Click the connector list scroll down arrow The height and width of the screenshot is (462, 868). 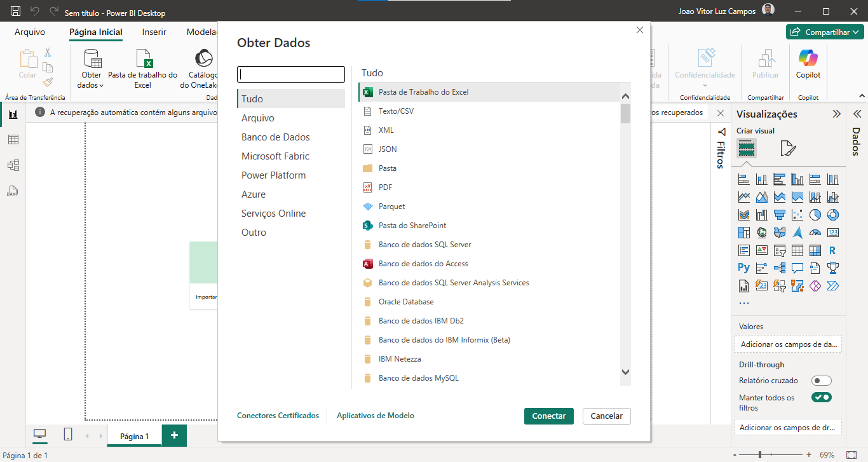(x=625, y=372)
